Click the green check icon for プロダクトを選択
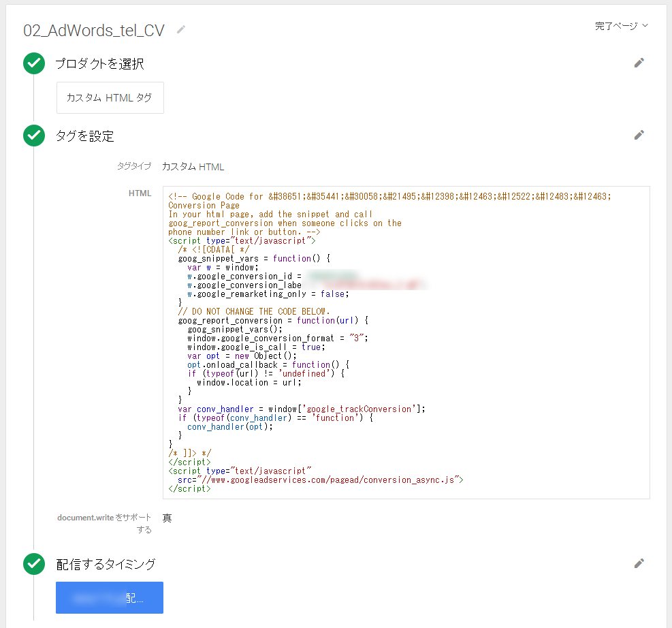Image resolution: width=672 pixels, height=628 pixels. click(34, 63)
